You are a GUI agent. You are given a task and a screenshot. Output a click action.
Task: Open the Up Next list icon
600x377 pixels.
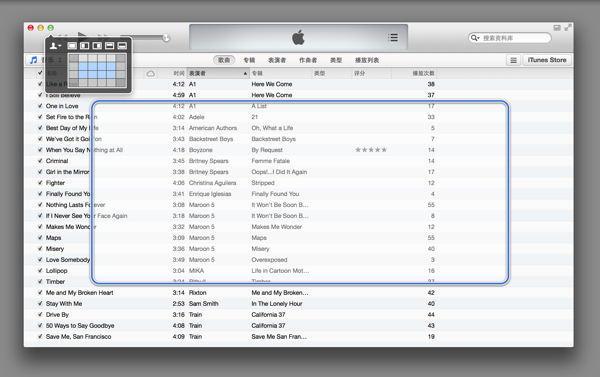click(393, 38)
